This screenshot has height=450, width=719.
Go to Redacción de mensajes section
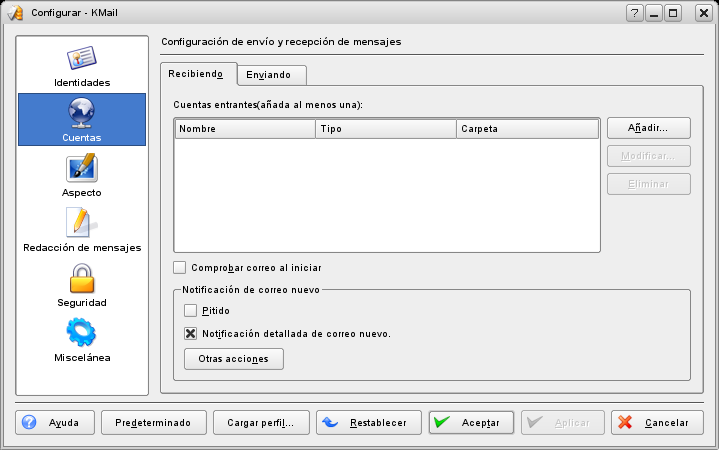(x=81, y=230)
